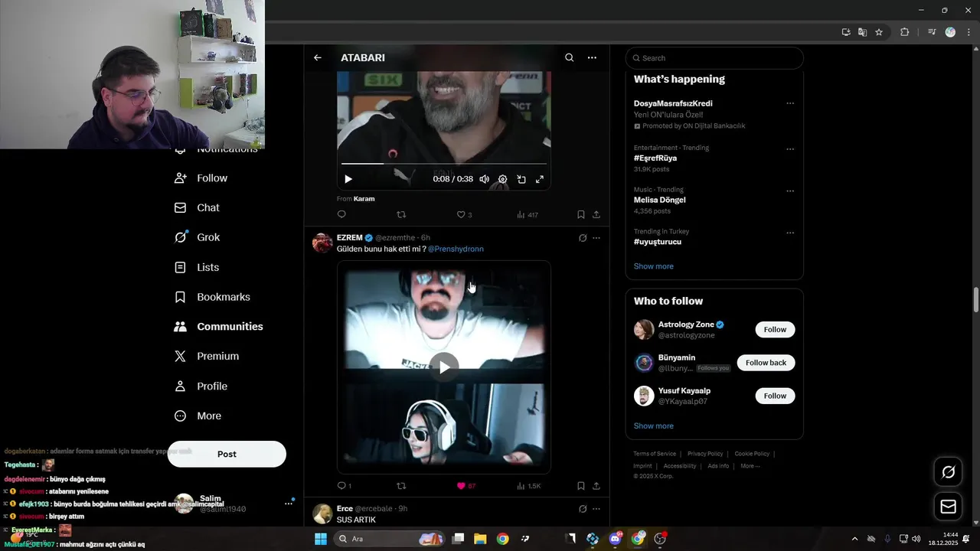Viewport: 980px width, 551px height.
Task: Open options for #uyuşturucu trend
Action: (790, 233)
